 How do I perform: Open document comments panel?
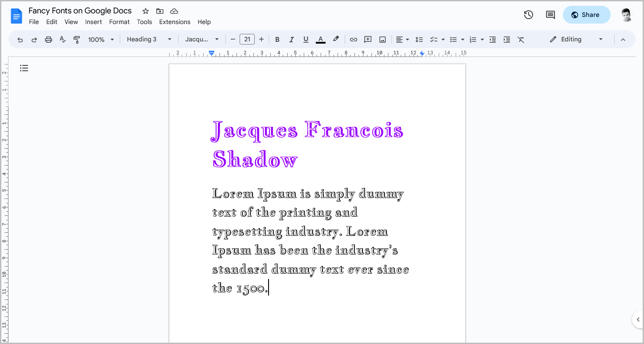click(550, 15)
